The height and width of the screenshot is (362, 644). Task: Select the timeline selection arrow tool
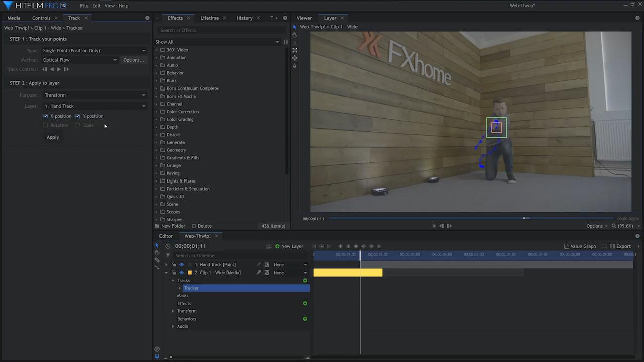point(157,245)
